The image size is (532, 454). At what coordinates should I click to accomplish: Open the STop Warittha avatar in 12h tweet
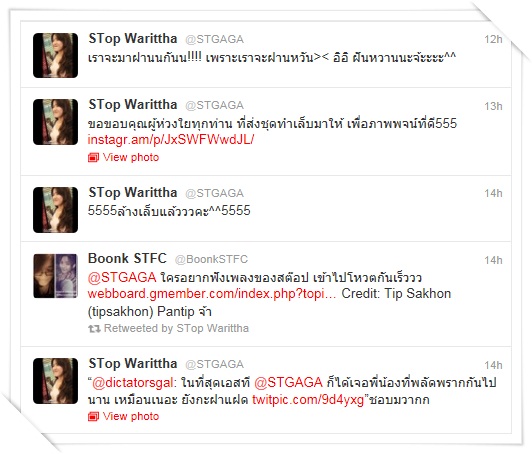(55, 55)
